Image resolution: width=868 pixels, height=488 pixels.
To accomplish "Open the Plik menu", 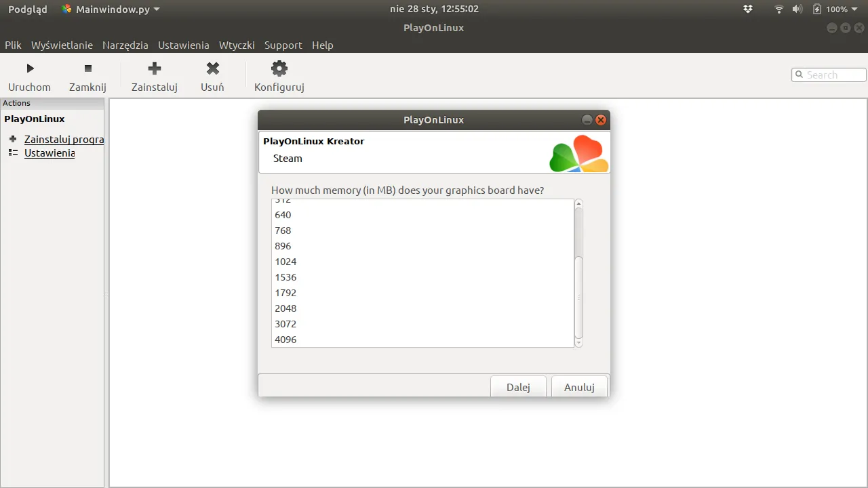I will [13, 45].
